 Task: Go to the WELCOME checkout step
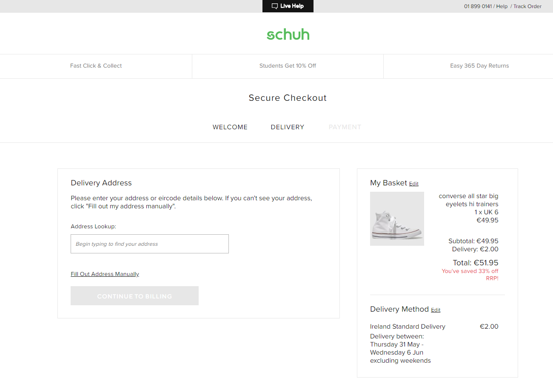(230, 127)
